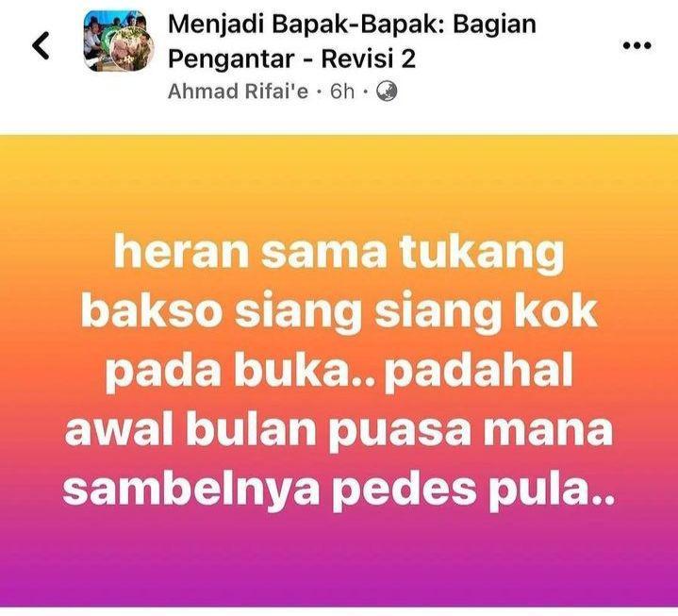Viewport: 678px width, 616px height.
Task: Open the three-dots post options menu
Action: pyautogui.click(x=637, y=45)
